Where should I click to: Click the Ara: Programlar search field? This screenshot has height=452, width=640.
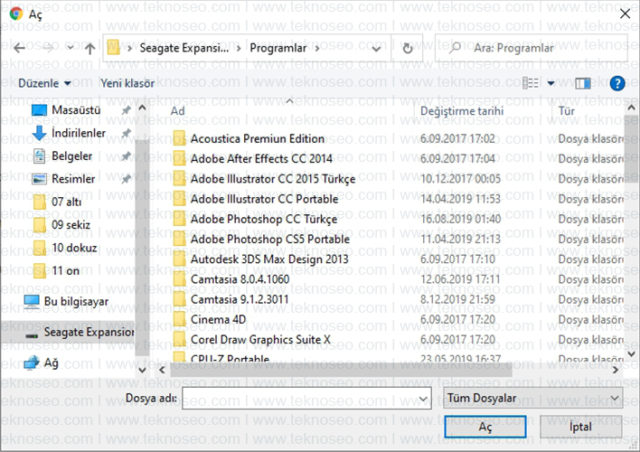point(531,48)
